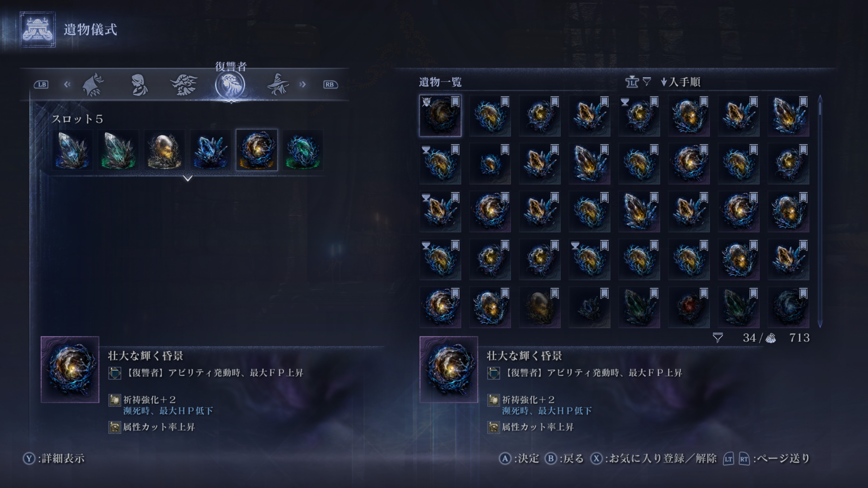Viewport: 868px width, 488px height.
Task: Toggle favorite flag on the red orb relic
Action: tap(704, 294)
